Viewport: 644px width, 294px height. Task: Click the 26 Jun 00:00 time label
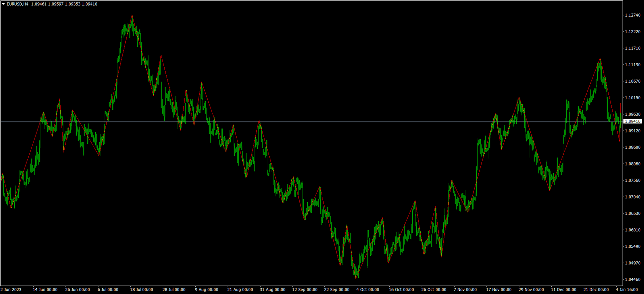[x=78, y=289]
